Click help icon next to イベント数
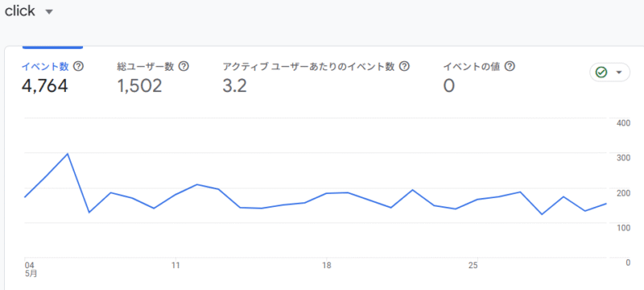 point(78,66)
